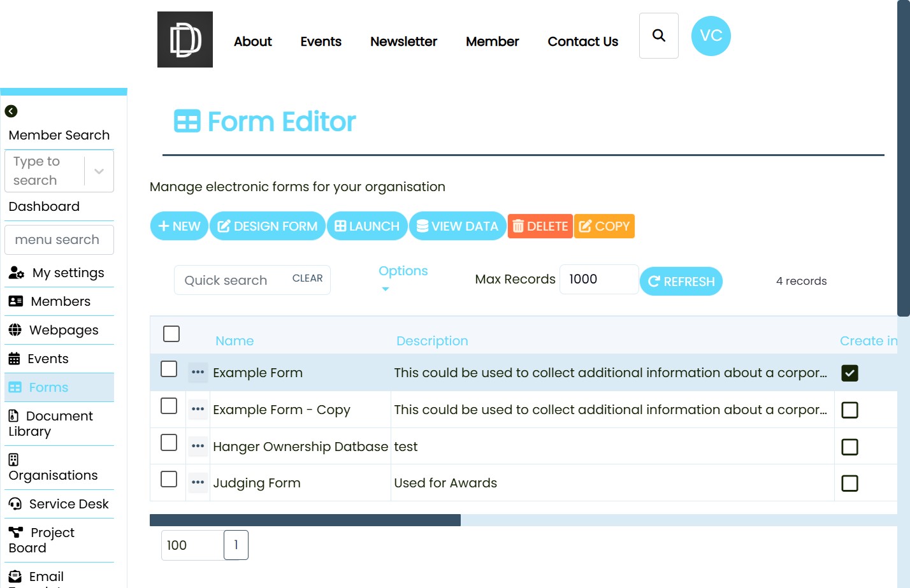Focus the Quick search input field

233,280
